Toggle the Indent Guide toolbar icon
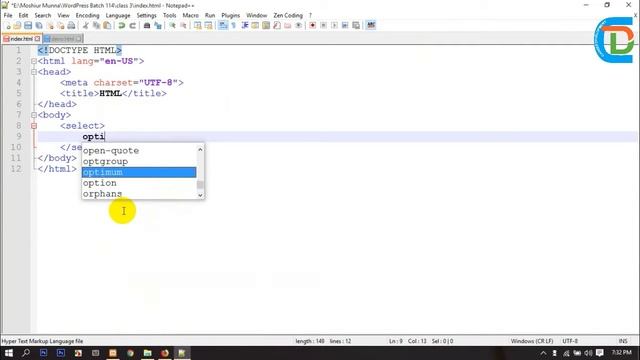640x360 pixels. pyautogui.click(x=245, y=25)
